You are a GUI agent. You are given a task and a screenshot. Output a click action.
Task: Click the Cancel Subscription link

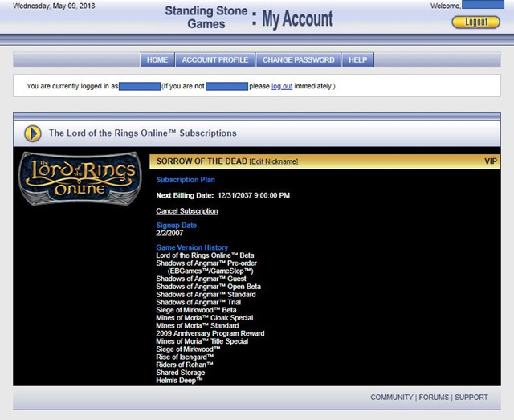(x=187, y=211)
